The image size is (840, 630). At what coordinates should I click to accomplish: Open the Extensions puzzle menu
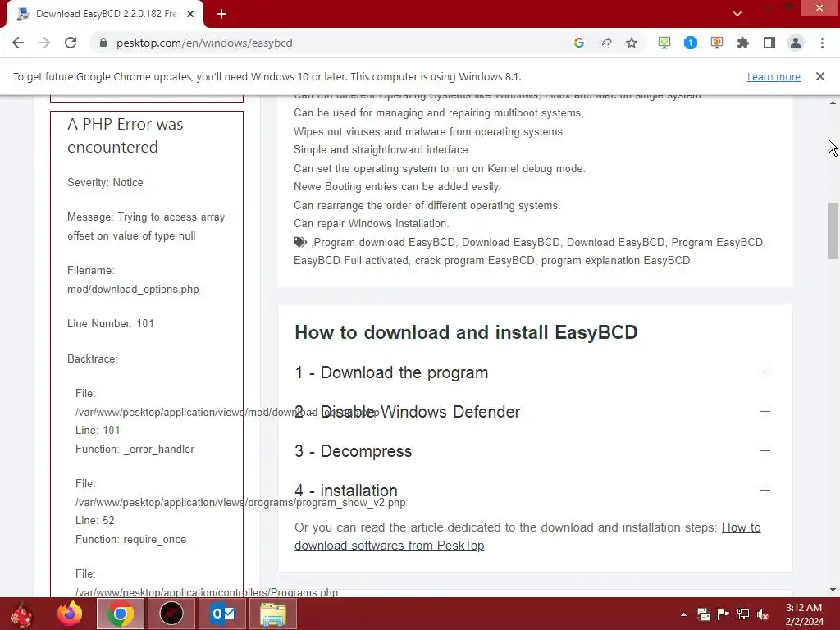pos(743,43)
